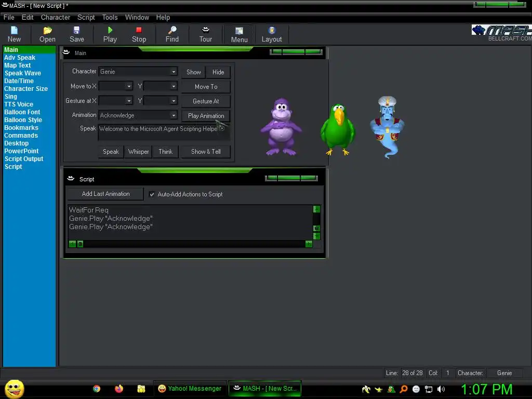Open the Window menu
This screenshot has height=399, width=532.
(137, 17)
